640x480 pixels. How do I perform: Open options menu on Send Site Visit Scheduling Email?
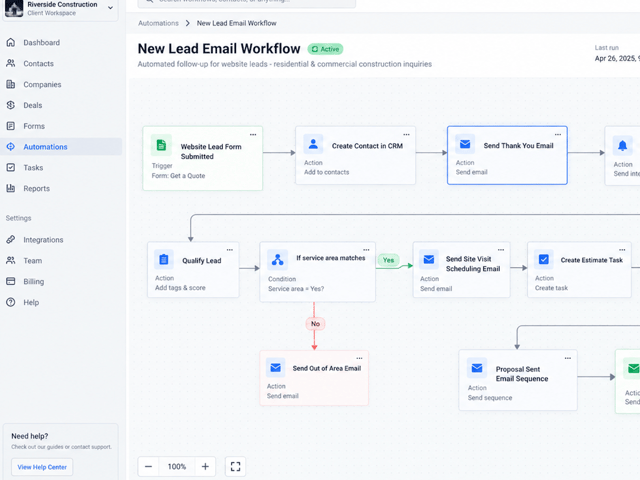tap(501, 250)
